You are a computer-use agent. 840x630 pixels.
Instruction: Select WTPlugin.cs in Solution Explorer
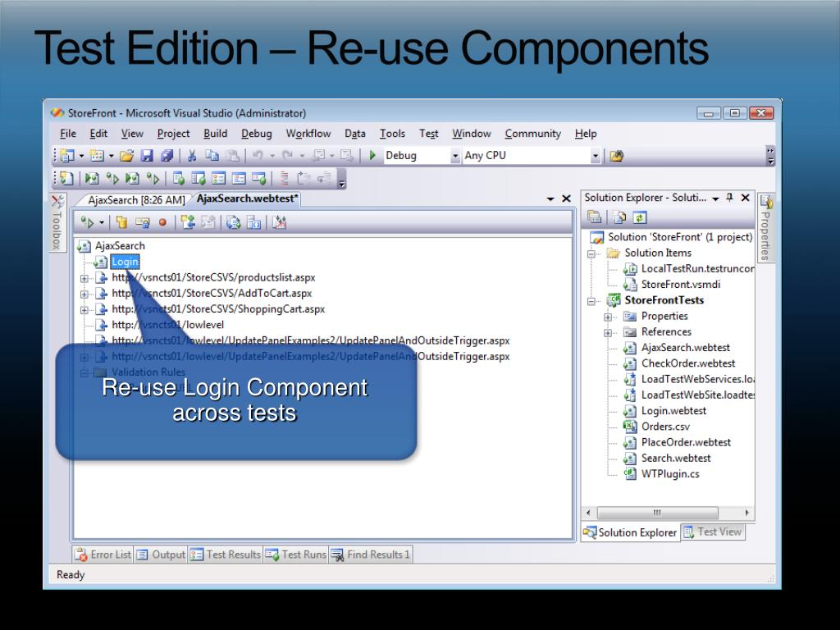tap(670, 473)
